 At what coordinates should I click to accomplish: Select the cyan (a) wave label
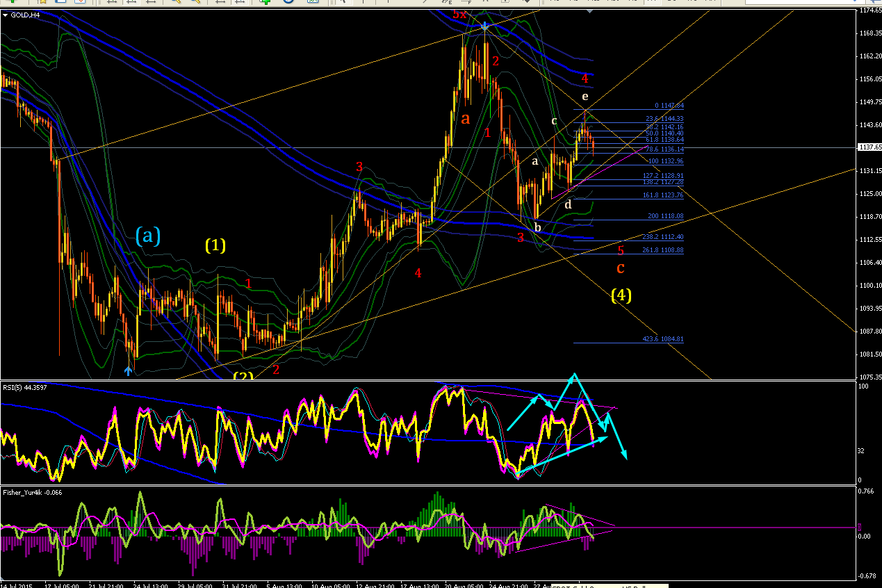pyautogui.click(x=148, y=236)
